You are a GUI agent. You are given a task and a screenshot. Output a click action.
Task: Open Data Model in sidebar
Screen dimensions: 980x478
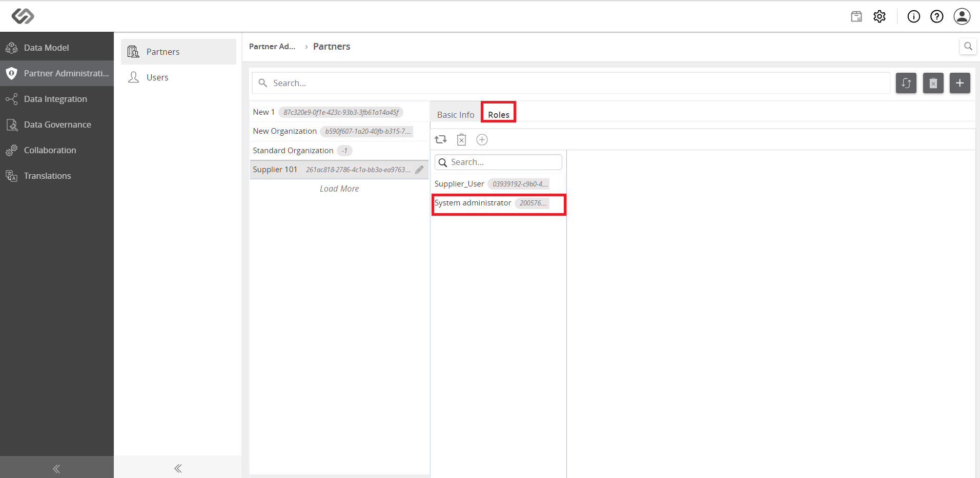(x=57, y=48)
